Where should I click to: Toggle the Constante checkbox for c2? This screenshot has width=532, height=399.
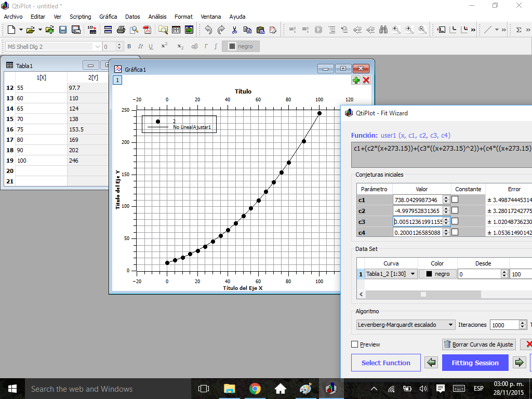455,210
